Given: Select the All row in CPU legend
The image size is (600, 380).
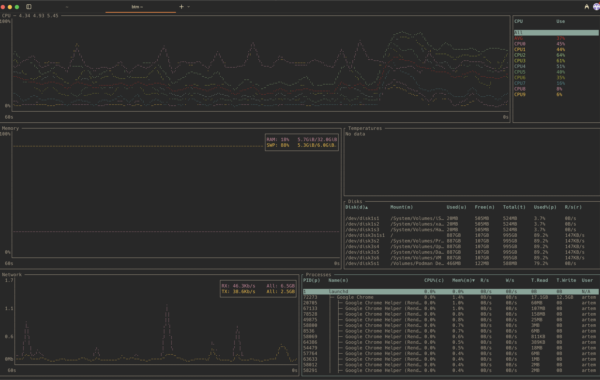Looking at the screenshot, I should point(556,33).
